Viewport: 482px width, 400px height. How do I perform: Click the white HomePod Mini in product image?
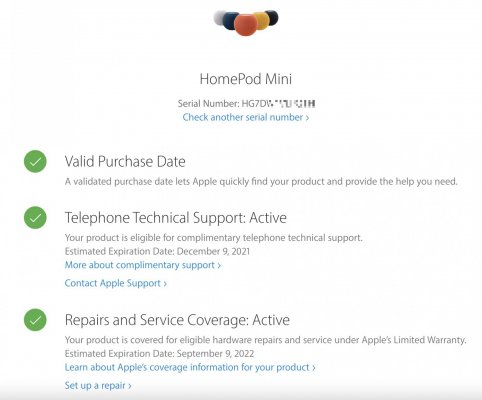click(x=220, y=17)
